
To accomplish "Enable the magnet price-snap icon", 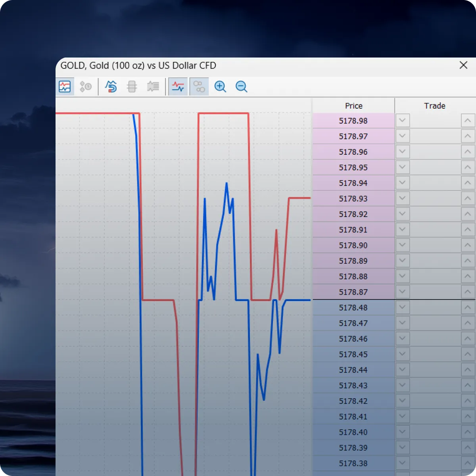I will 111,86.
